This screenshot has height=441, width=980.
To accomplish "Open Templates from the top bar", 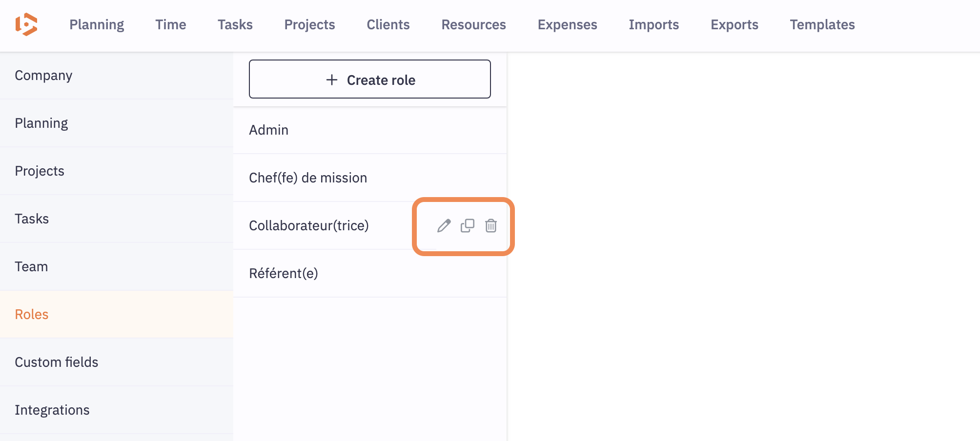I will tap(822, 25).
